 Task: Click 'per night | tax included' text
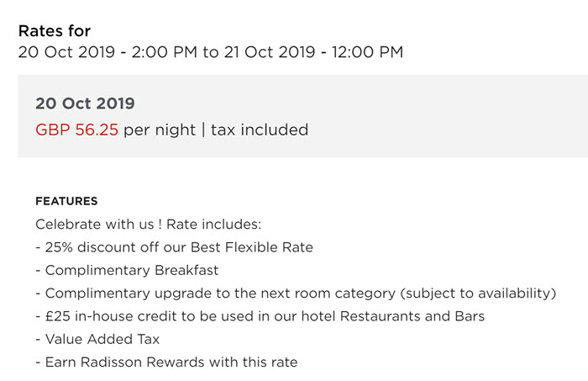(216, 130)
